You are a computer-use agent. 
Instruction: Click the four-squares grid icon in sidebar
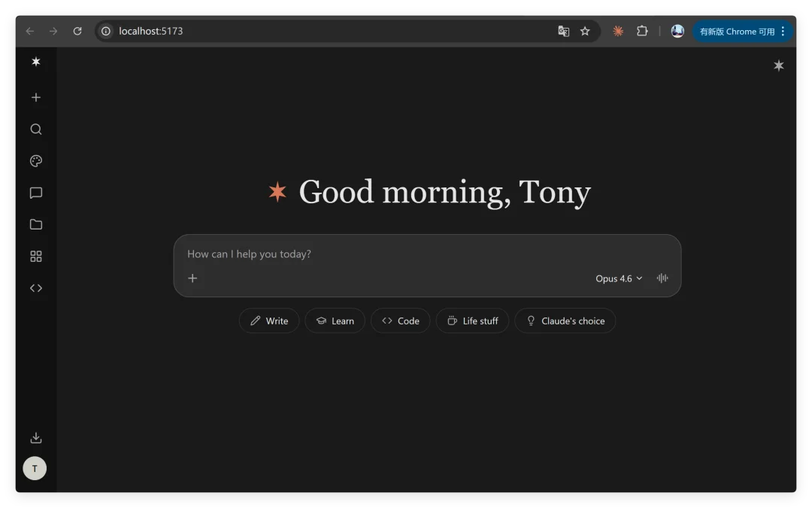[x=35, y=257]
